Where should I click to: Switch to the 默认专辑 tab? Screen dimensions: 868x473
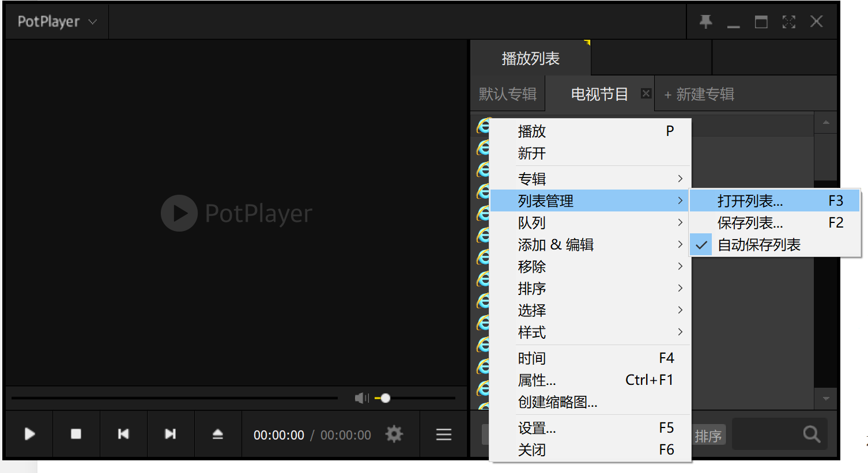coord(508,94)
